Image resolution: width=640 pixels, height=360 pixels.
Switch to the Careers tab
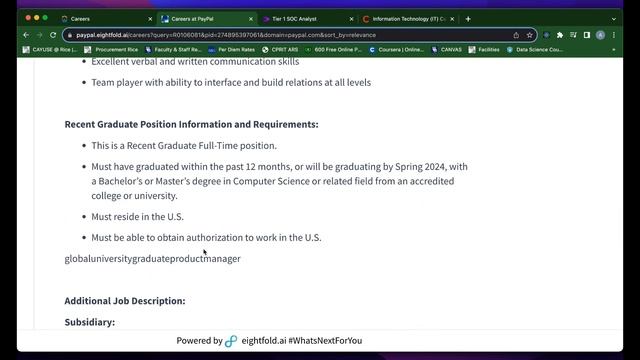105,19
